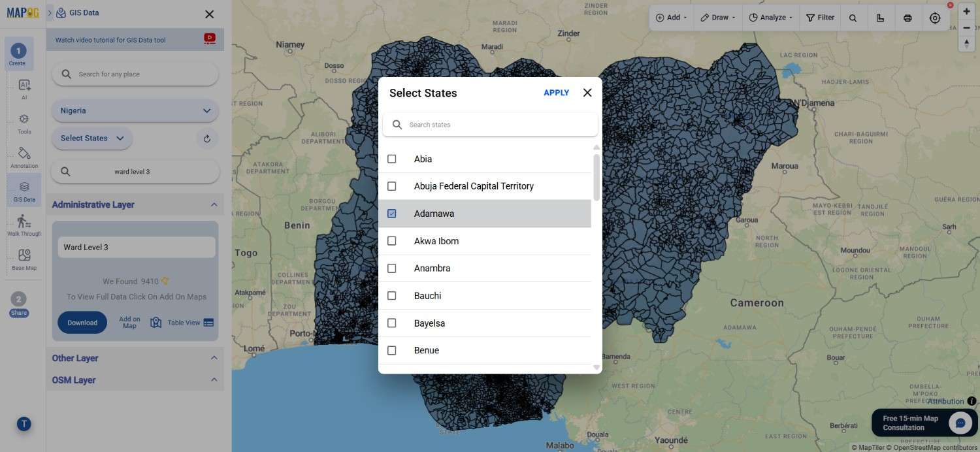
Task: Click the map search magnifier icon
Action: (853, 18)
